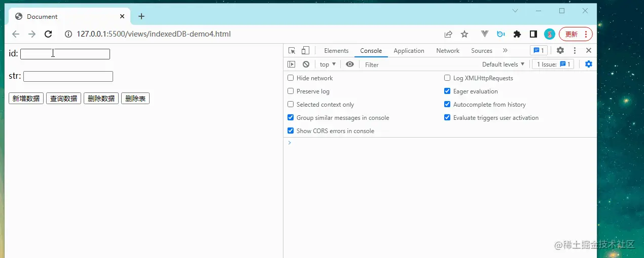Disable Autocomplete from history
Viewport: 644px width, 258px height.
[447, 105]
